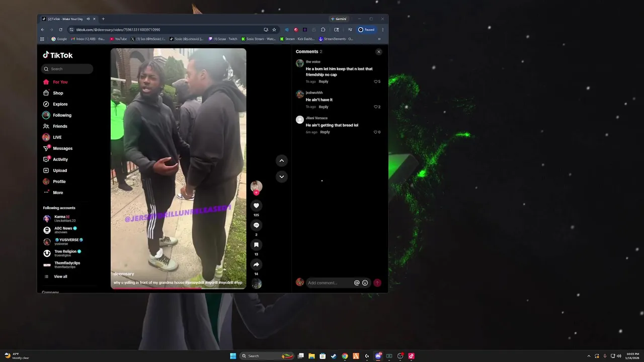Reply to Jilani Versace's comment

(325, 132)
